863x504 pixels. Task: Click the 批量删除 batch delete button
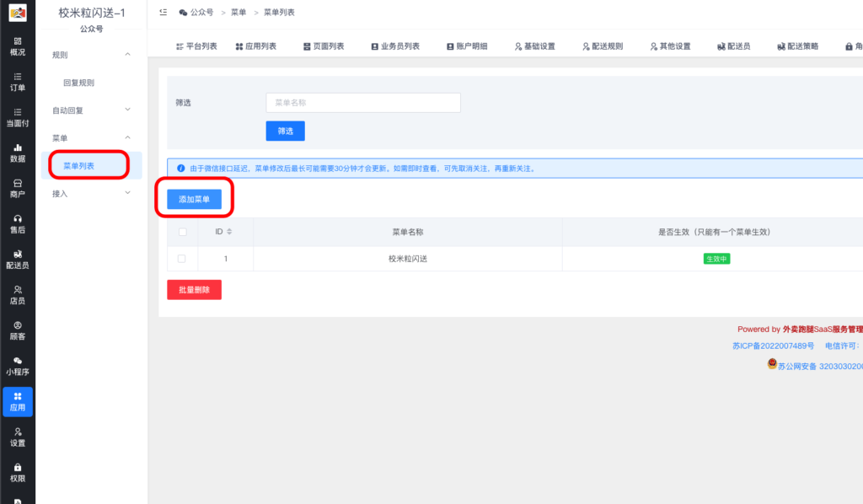click(193, 291)
